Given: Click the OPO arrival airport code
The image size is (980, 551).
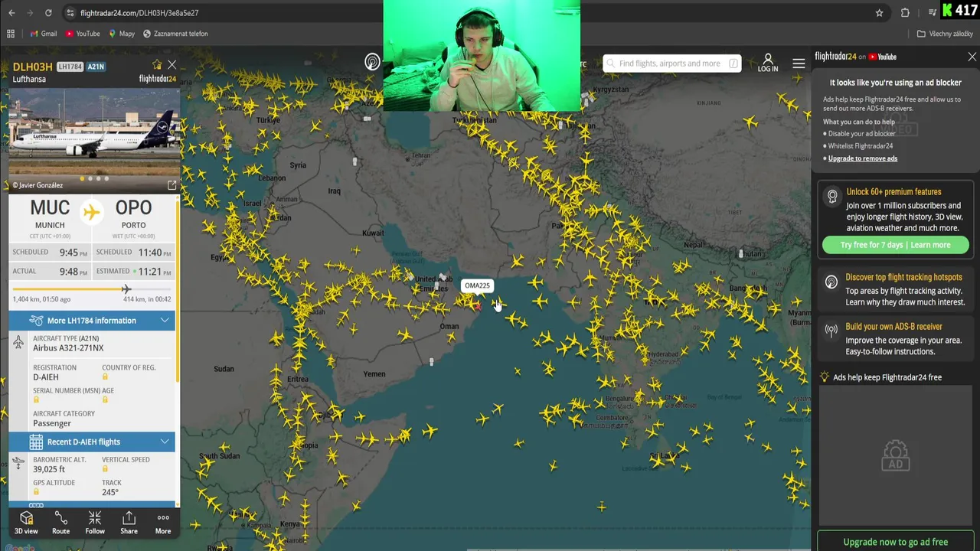Looking at the screenshot, I should 133,207.
